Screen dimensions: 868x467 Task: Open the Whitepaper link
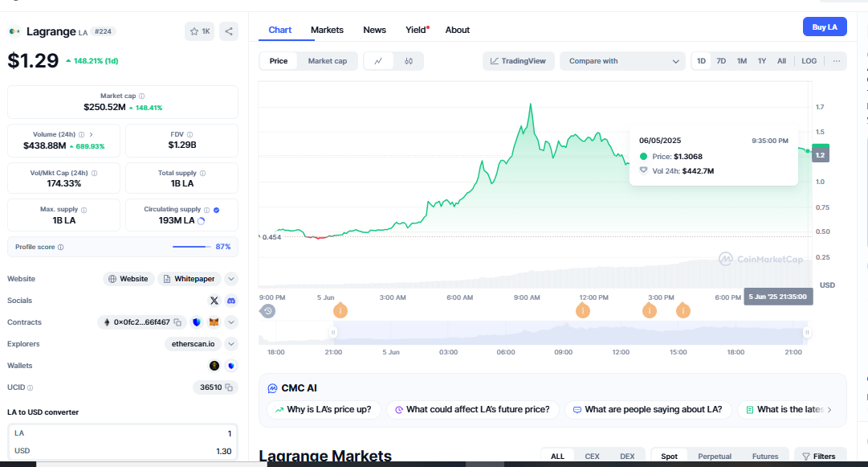[189, 279]
